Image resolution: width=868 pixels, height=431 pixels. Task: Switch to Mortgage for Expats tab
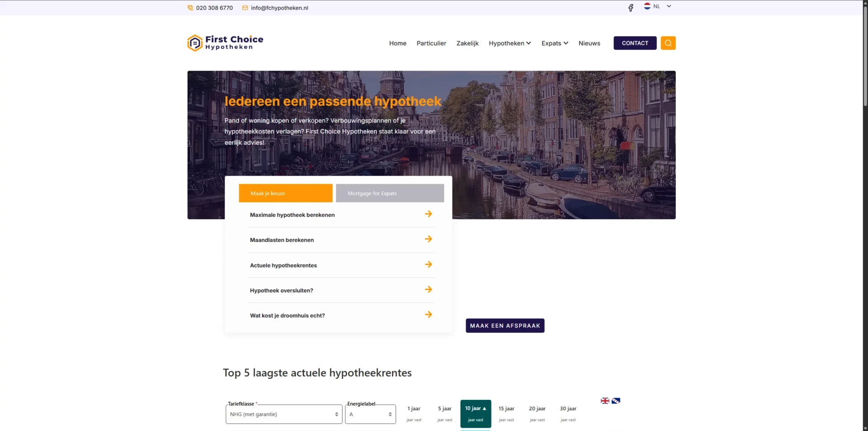tap(390, 193)
